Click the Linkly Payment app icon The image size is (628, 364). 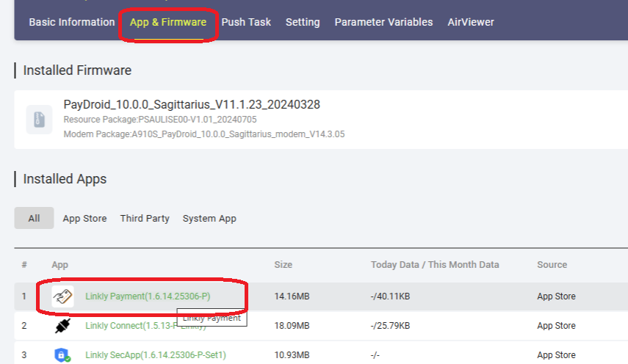point(63,296)
